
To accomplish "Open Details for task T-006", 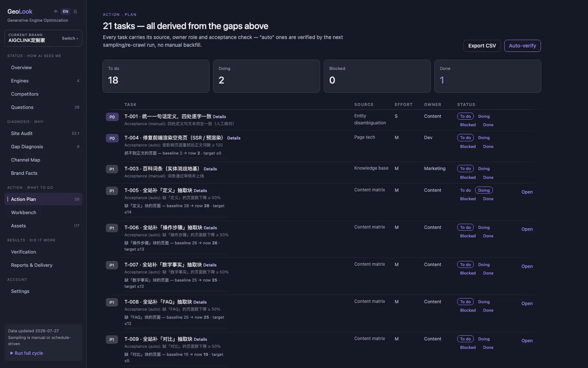I will pos(210,228).
